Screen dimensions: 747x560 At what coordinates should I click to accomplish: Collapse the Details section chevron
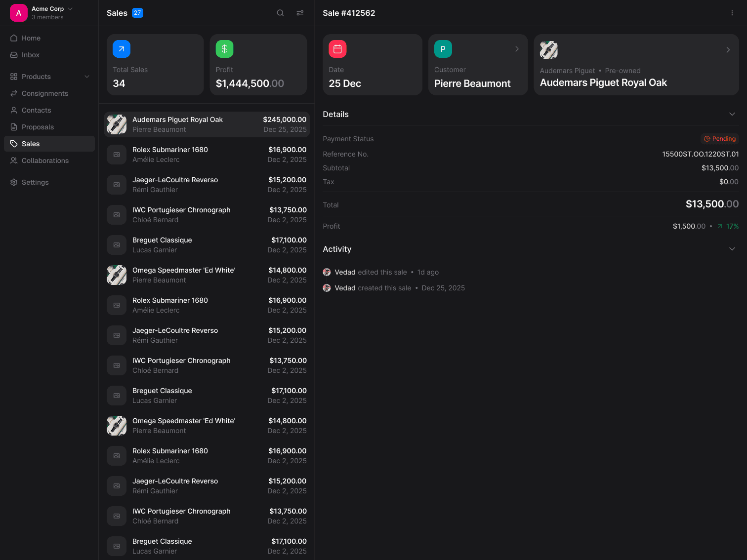click(732, 114)
